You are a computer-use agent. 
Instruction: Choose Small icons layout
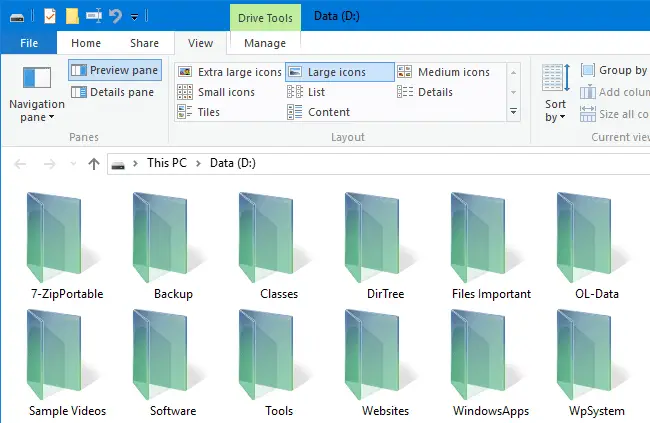[x=216, y=92]
